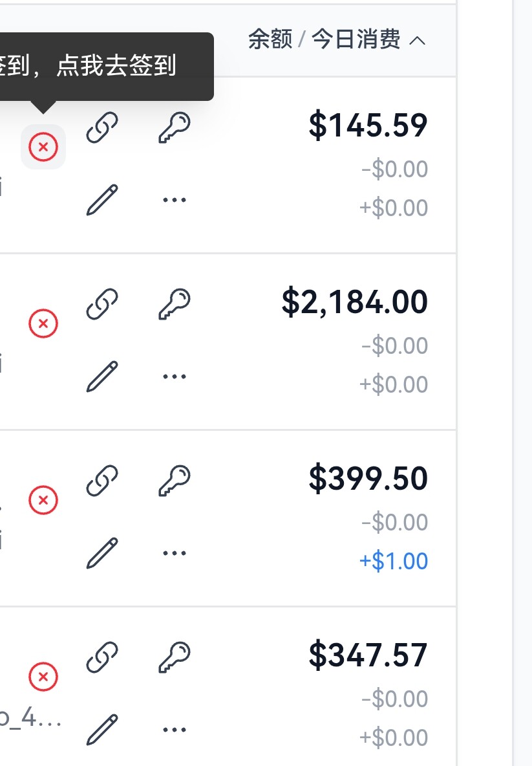Open the key icon in the $145.59 row

175,127
